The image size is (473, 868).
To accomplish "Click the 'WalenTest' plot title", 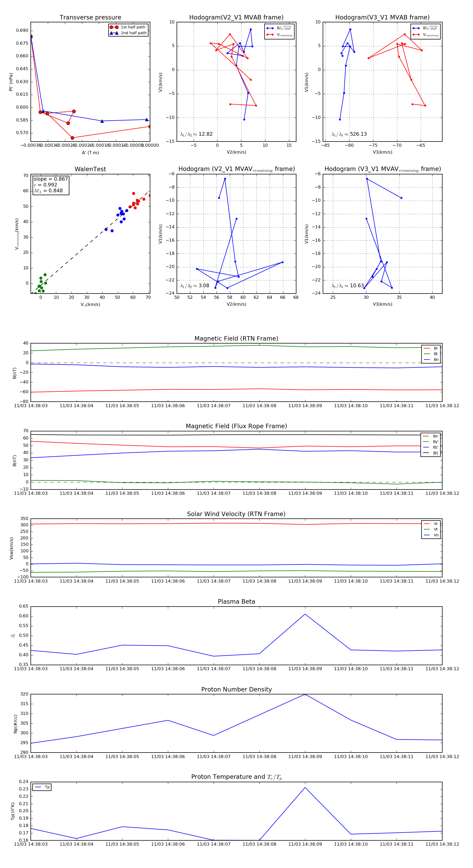I will (x=90, y=169).
